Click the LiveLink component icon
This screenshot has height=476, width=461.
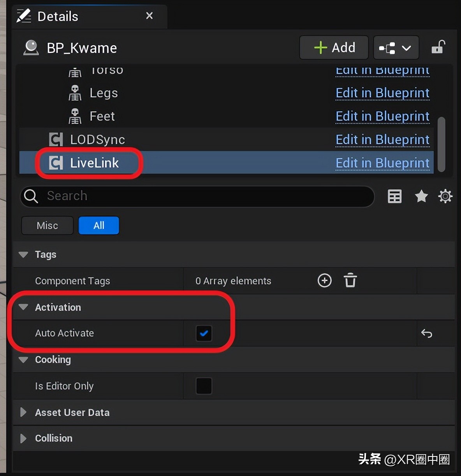56,163
